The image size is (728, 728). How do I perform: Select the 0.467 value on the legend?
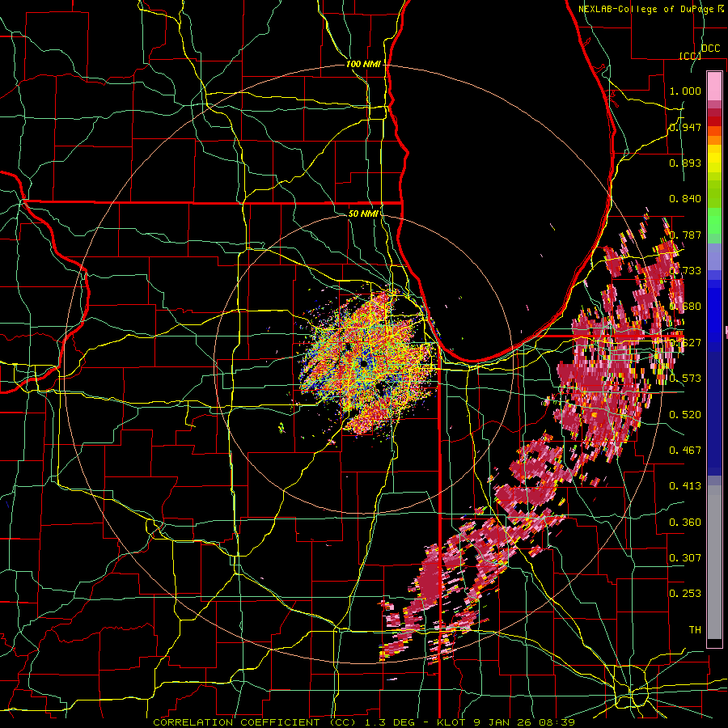[685, 451]
